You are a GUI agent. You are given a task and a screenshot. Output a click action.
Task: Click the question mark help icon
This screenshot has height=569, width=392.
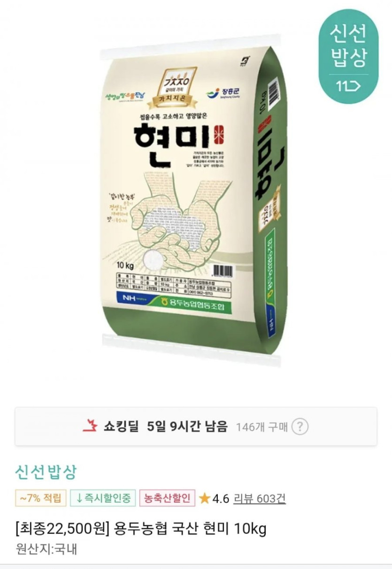[300, 427]
